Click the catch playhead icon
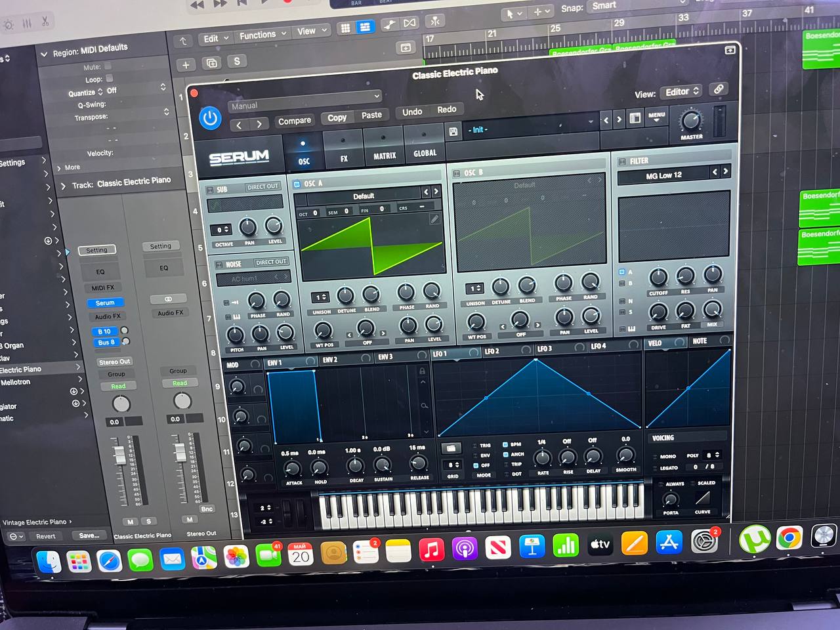The width and height of the screenshot is (840, 630). [434, 21]
